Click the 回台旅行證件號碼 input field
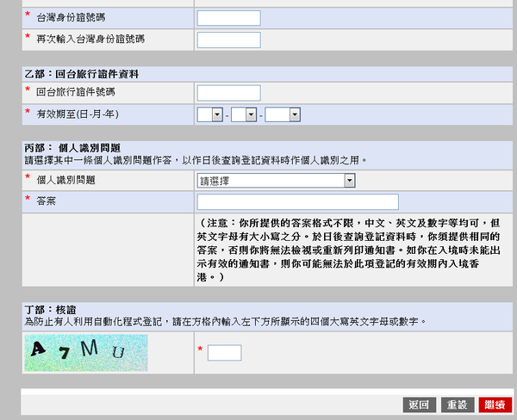Viewport: 517px width, 420px height. (228, 93)
